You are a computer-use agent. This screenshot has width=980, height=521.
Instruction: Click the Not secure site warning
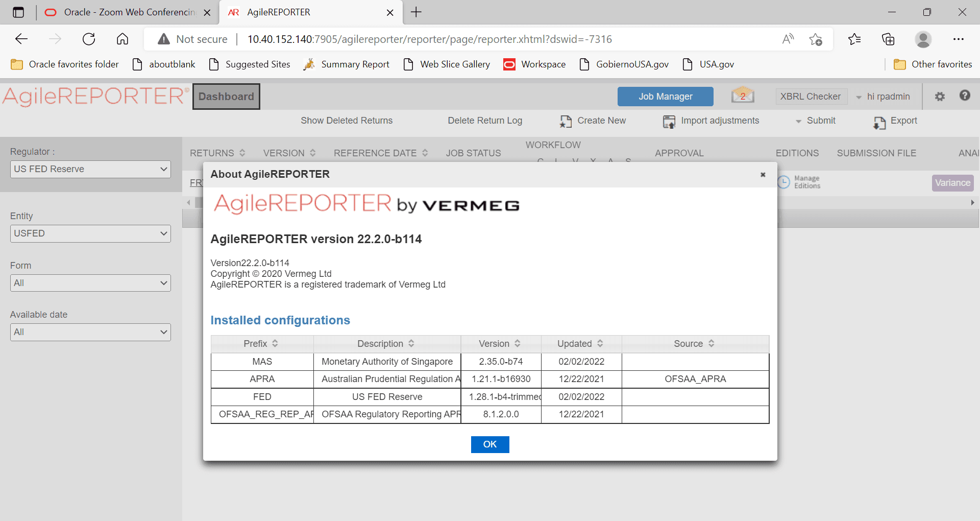[x=192, y=39]
